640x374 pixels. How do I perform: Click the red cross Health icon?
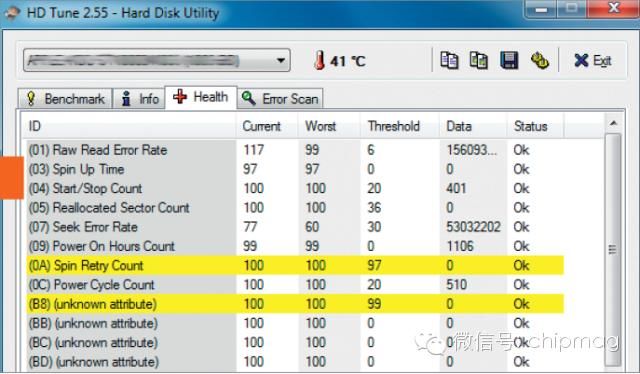point(180,97)
